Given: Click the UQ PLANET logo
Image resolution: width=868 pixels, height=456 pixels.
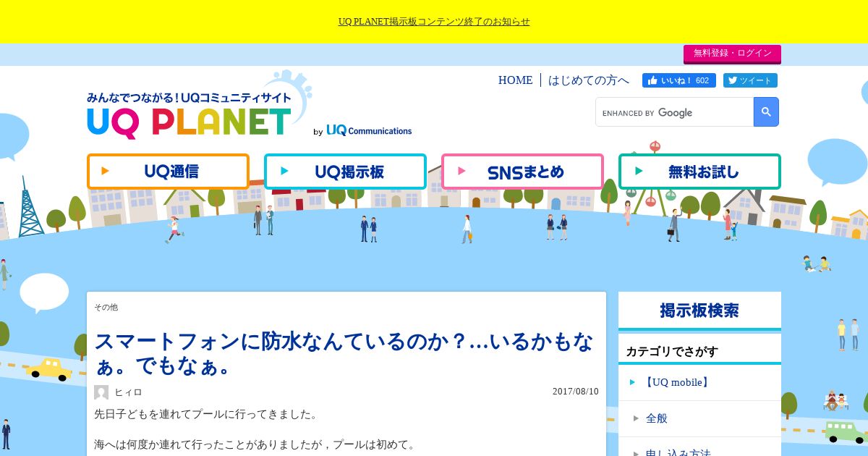Looking at the screenshot, I should pos(190,114).
